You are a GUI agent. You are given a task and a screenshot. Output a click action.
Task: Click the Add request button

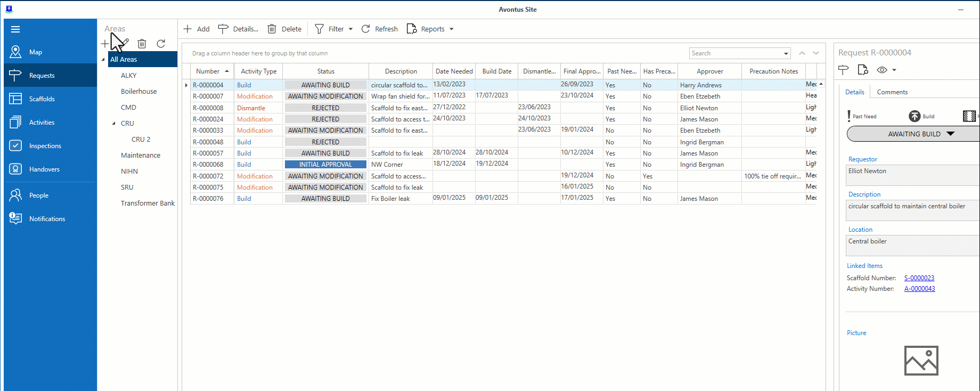[197, 29]
